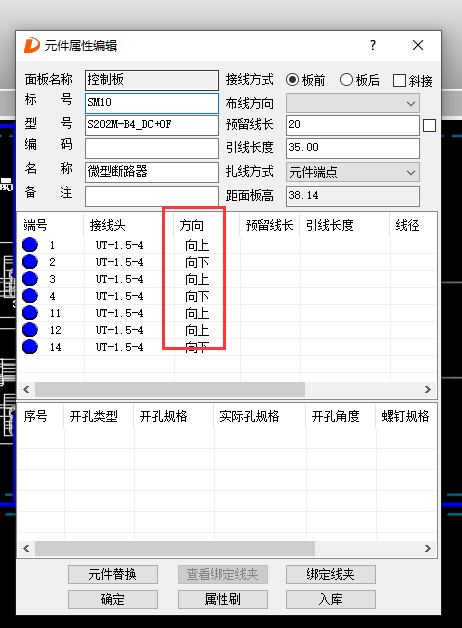This screenshot has height=628, width=462.
Task: Click the 方向 column header
Action: [191, 225]
